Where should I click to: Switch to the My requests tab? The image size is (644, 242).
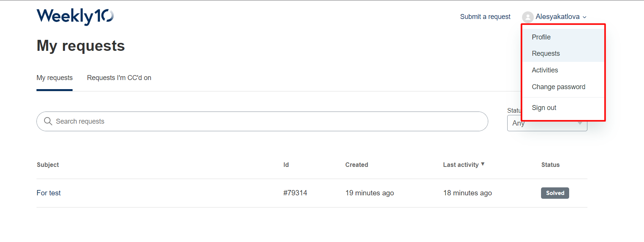point(54,78)
